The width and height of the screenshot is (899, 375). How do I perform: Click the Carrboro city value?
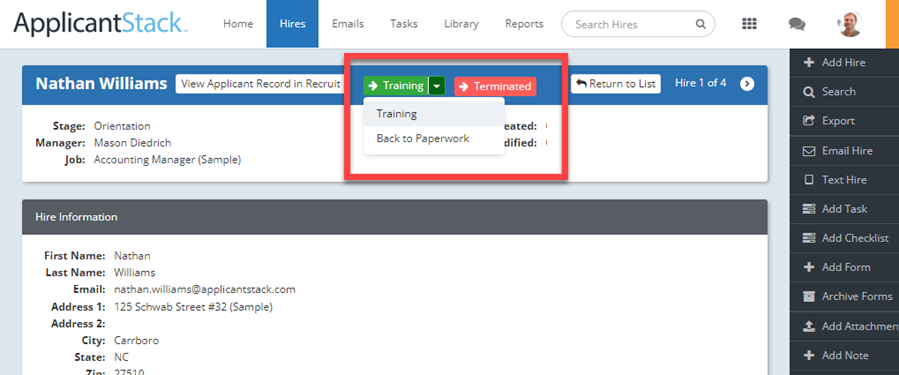coord(136,341)
